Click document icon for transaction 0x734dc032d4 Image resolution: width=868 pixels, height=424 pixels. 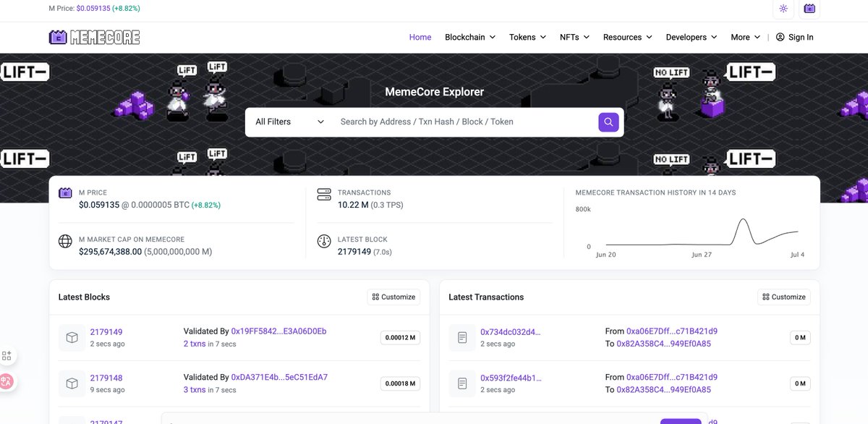tap(462, 338)
